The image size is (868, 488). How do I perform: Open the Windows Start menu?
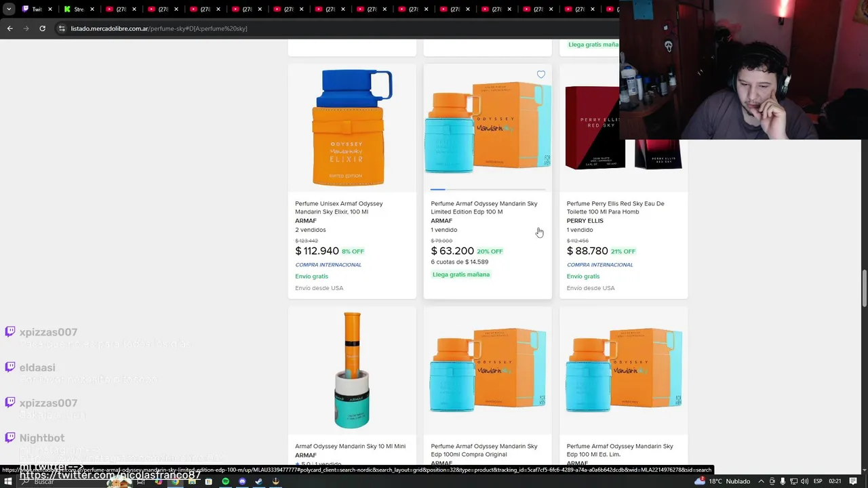coord(8,481)
